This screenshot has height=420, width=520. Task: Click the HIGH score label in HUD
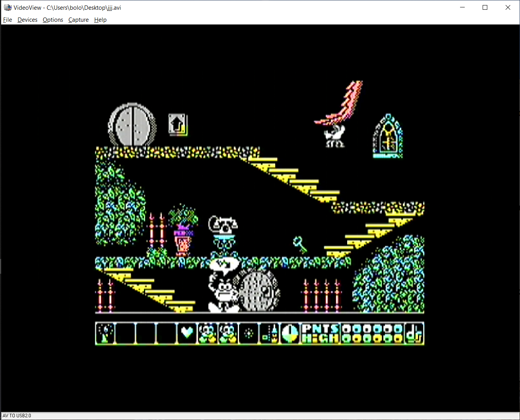(320, 339)
